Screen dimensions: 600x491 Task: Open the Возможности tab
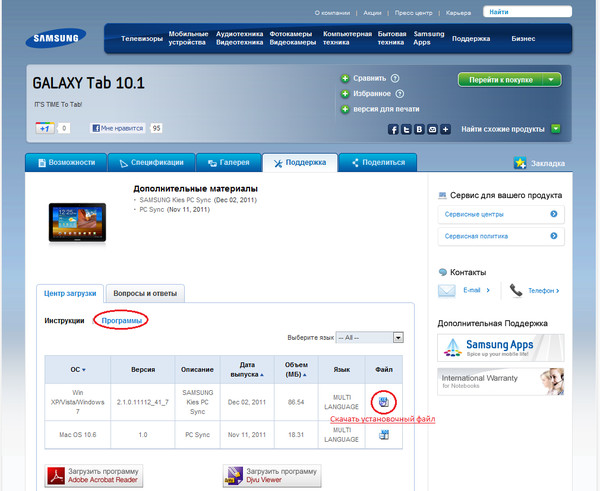[x=66, y=163]
